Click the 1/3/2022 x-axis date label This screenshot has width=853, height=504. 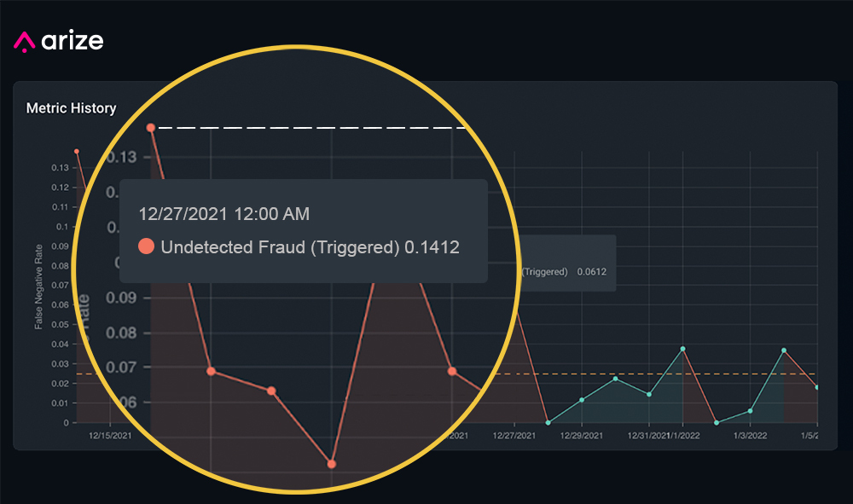pyautogui.click(x=752, y=435)
